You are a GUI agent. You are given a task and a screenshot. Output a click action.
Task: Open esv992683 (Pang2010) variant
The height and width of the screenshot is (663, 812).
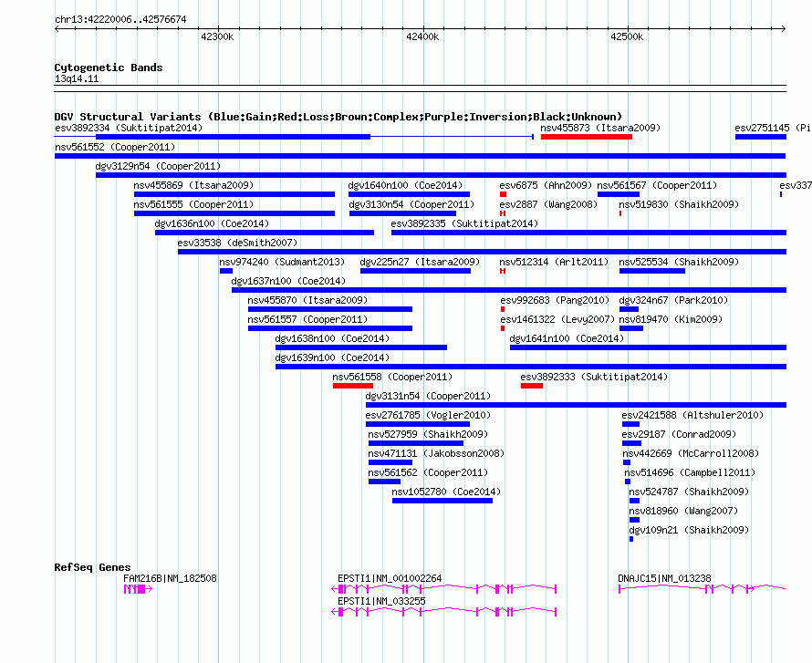[x=555, y=300]
